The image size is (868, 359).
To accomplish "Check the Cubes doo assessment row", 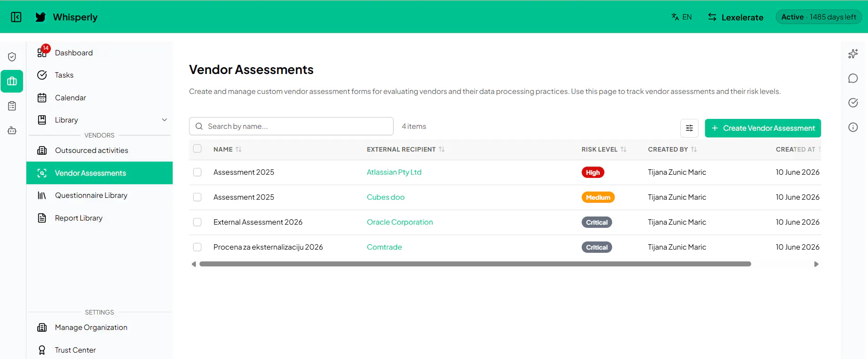I will (197, 197).
